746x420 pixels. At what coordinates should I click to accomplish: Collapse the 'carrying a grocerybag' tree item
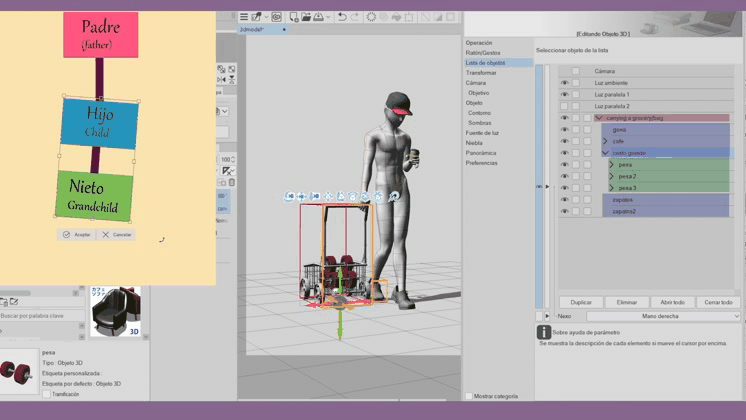point(598,118)
